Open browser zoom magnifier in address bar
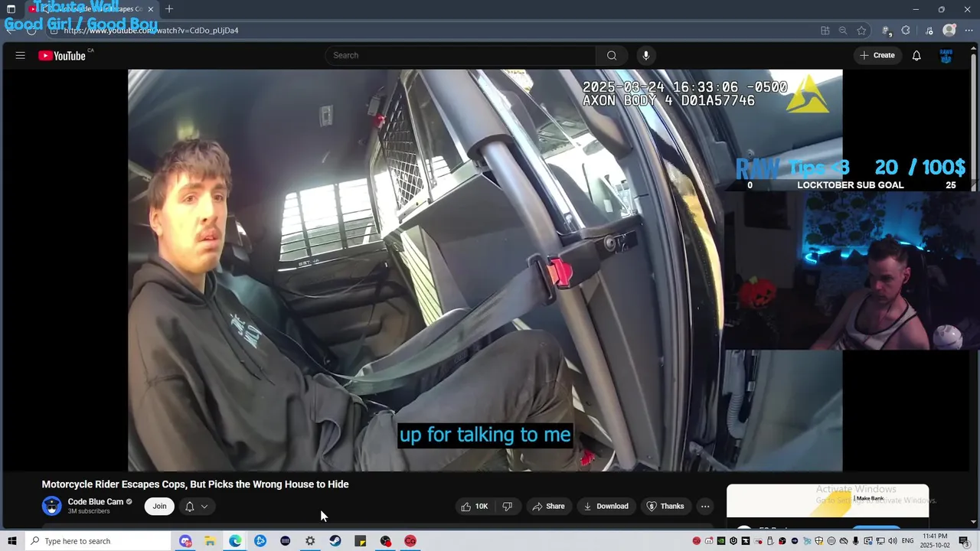Viewport: 980px width, 551px height. (x=843, y=31)
